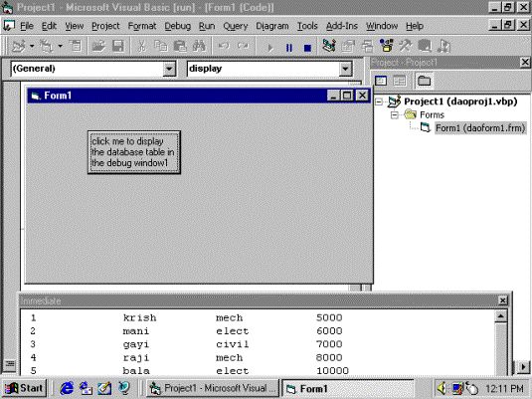The width and height of the screenshot is (532, 399).
Task: Toggle Folders icon in Project panel
Action: [x=424, y=81]
